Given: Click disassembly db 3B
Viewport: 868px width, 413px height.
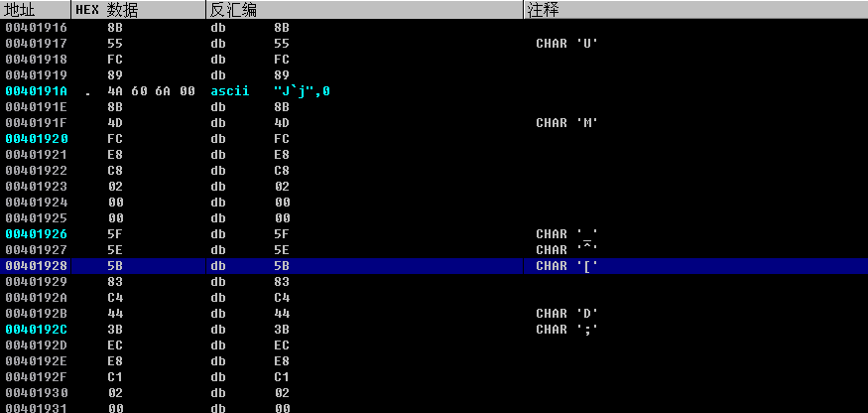Looking at the screenshot, I should (x=250, y=330).
